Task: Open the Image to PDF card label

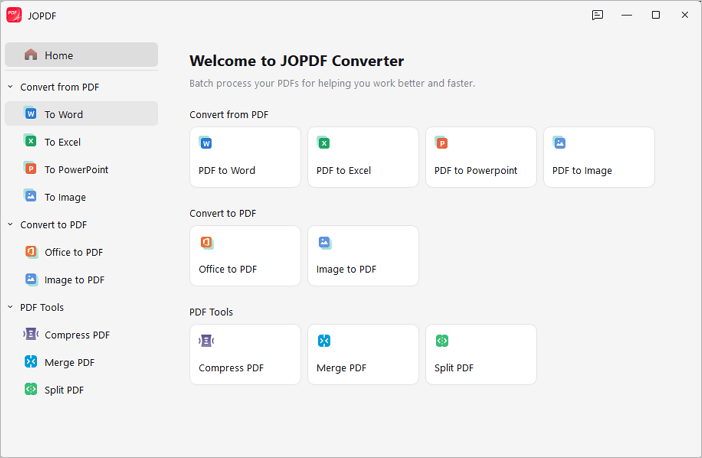Action: click(x=346, y=270)
